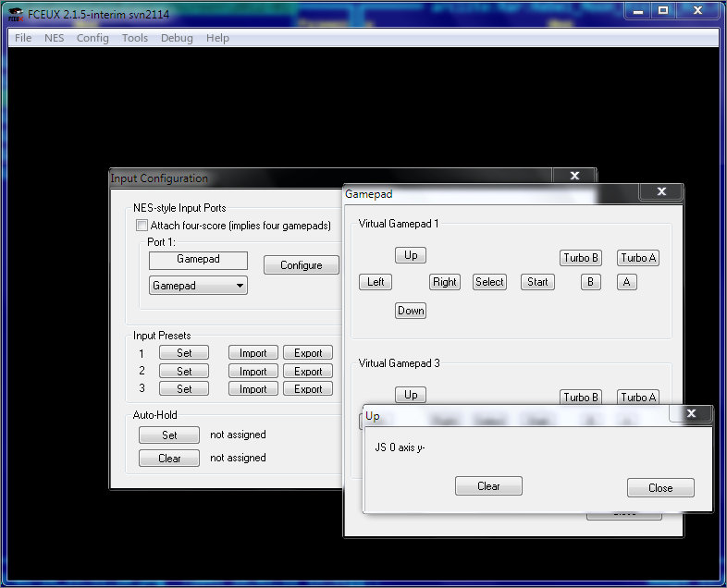
Task: Close the Up key binding dialog
Action: pos(691,413)
